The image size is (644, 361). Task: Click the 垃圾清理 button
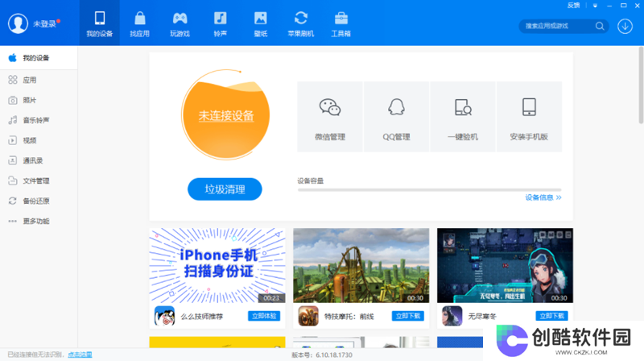tap(225, 189)
